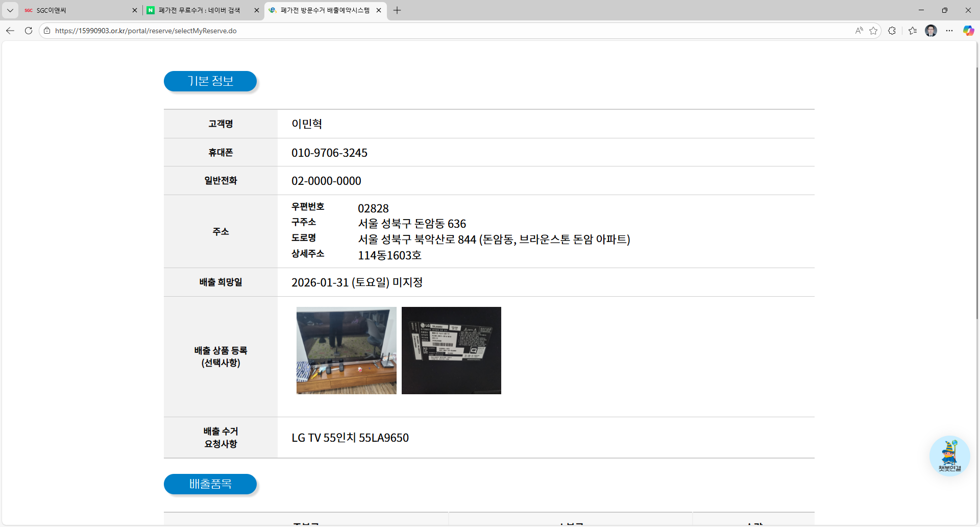This screenshot has width=980, height=527.
Task: Click the browser back arrow
Action: click(x=10, y=31)
